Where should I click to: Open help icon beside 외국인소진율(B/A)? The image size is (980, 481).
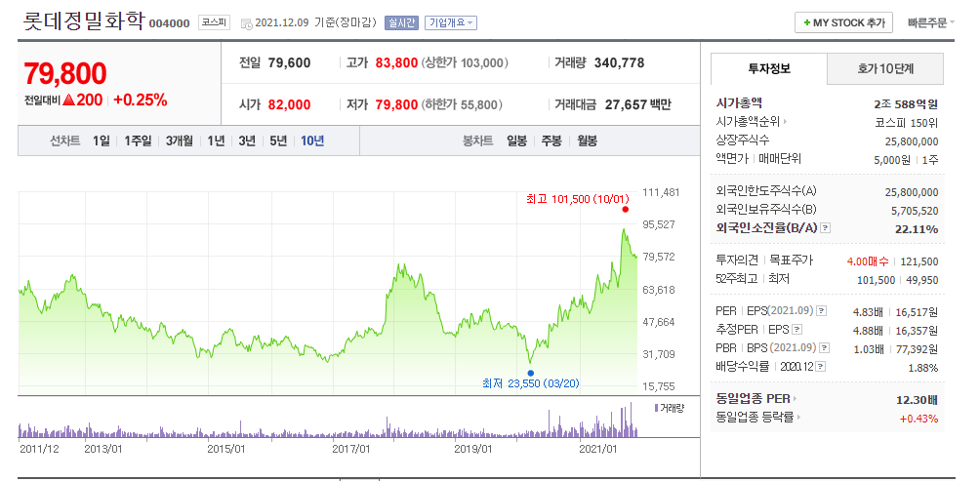click(825, 228)
